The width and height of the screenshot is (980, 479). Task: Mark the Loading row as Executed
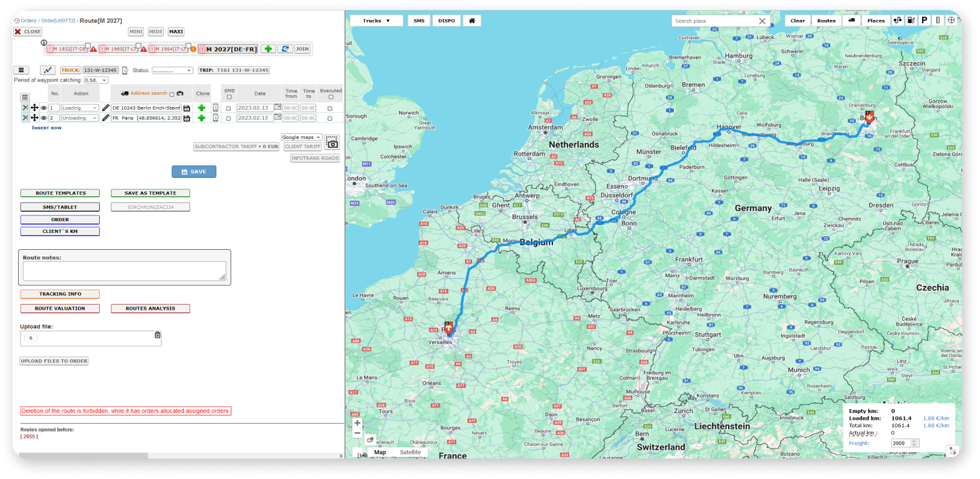pyautogui.click(x=330, y=108)
